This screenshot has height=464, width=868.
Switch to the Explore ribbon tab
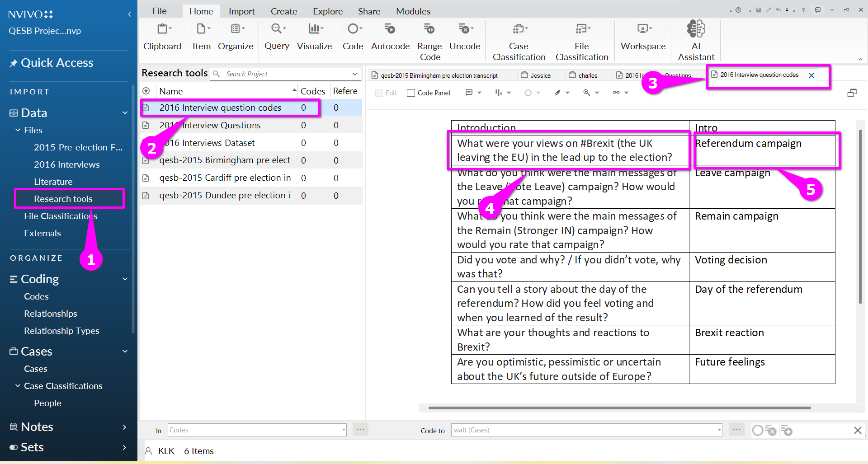point(327,11)
